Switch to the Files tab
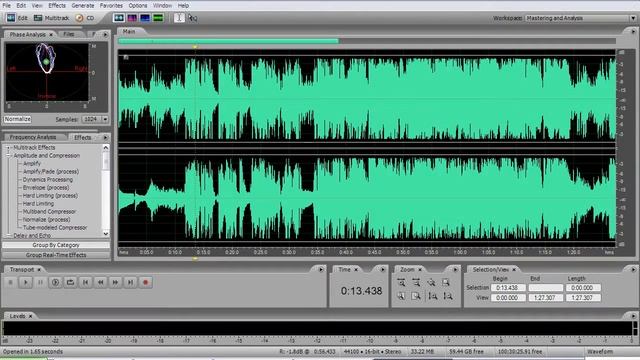The height and width of the screenshot is (360, 640). click(x=69, y=34)
